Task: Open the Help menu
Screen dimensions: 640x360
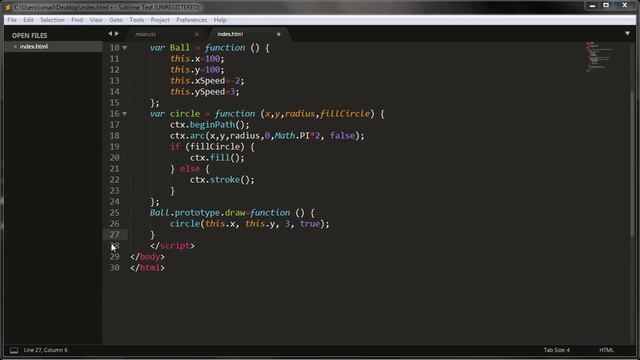Action: 220,20
